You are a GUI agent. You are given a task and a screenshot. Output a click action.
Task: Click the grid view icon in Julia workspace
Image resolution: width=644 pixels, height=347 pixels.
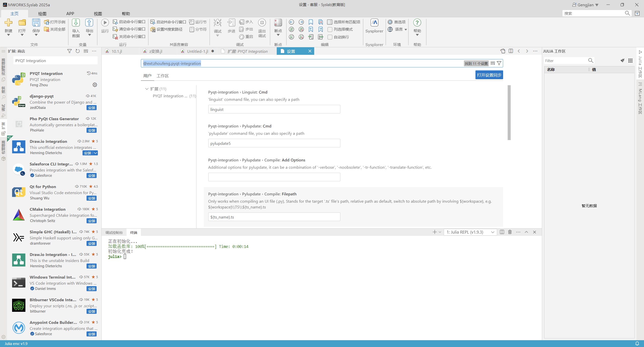630,61
